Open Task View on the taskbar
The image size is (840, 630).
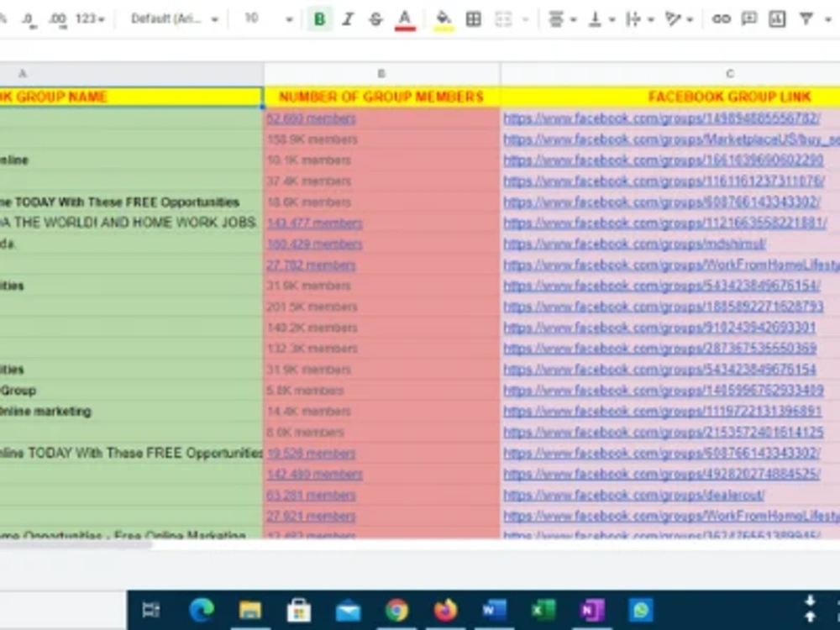click(x=151, y=610)
